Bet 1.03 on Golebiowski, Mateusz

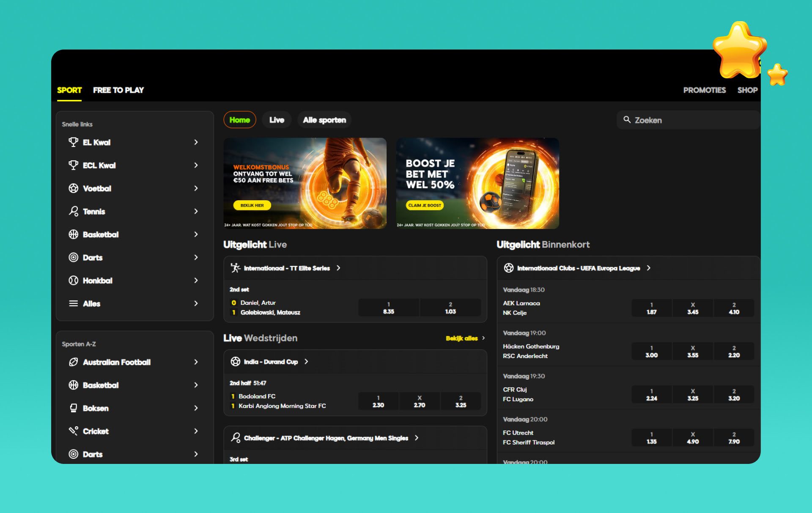click(450, 308)
